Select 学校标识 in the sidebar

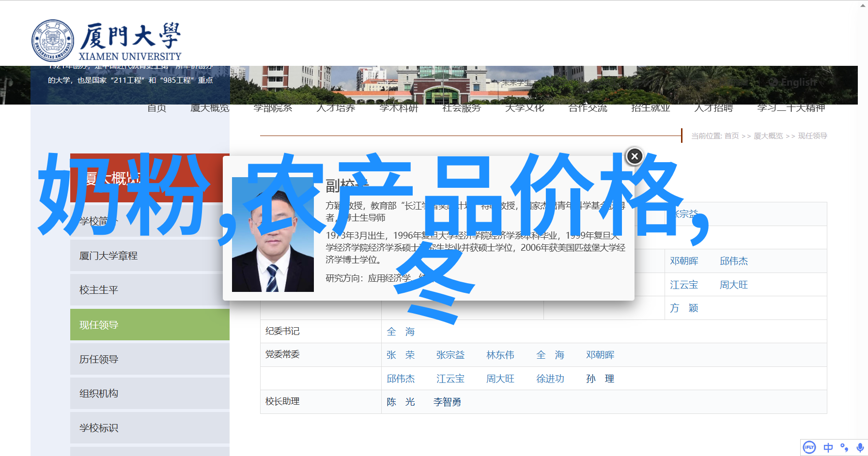click(x=150, y=428)
